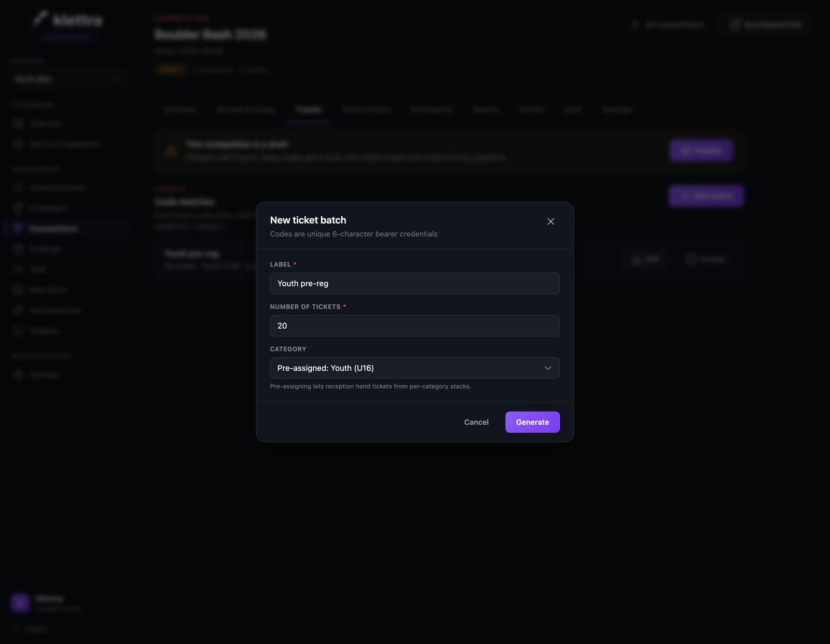This screenshot has width=830, height=644.
Task: Click the purple New batch button
Action: point(706,196)
